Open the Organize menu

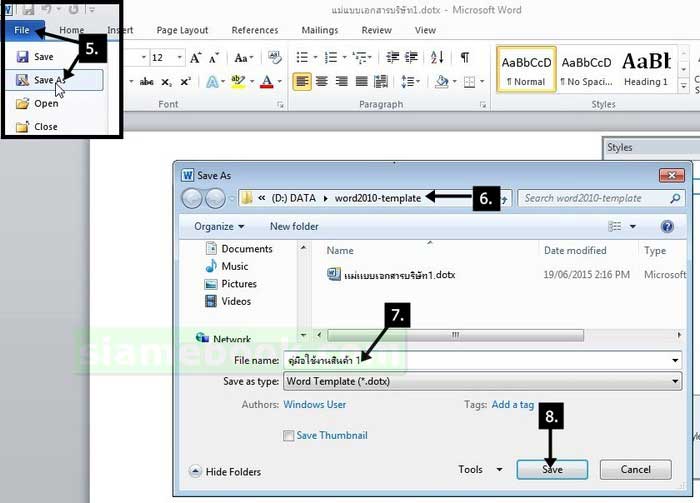point(219,227)
